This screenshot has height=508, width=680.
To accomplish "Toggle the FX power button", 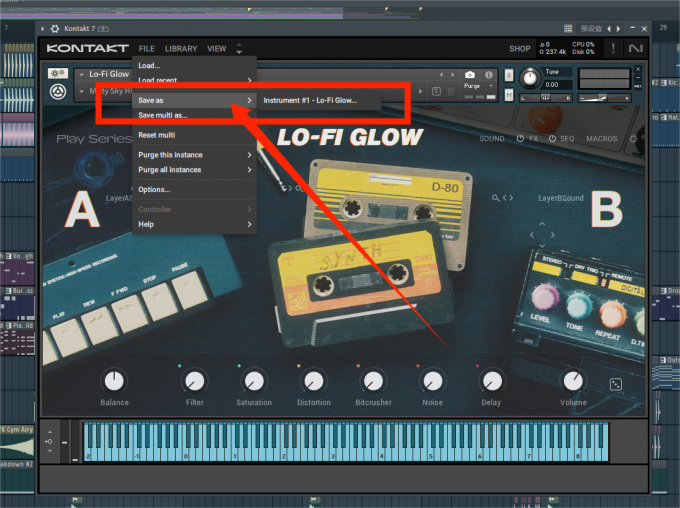I will pyautogui.click(x=520, y=138).
